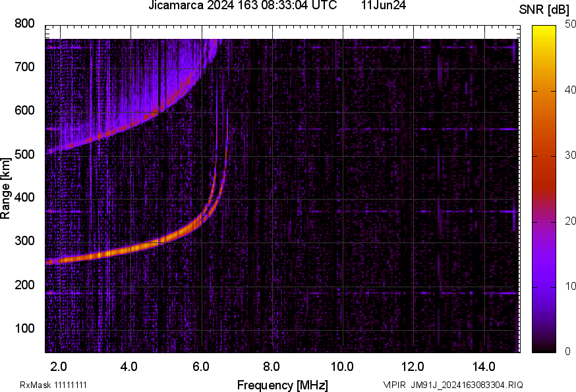This screenshot has width=576, height=392.
Task: Click the range tick label '700'
Action: [24, 67]
